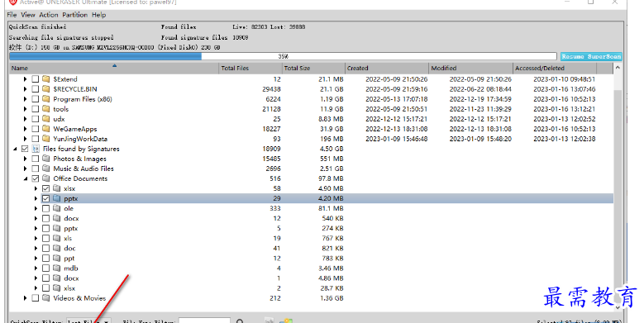
Task: Open the File menu
Action: click(12, 15)
